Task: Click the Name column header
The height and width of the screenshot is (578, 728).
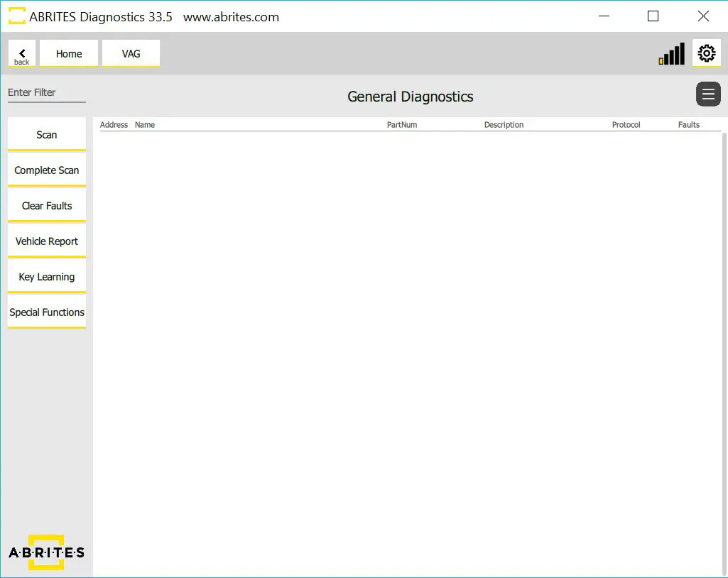Action: click(x=145, y=124)
